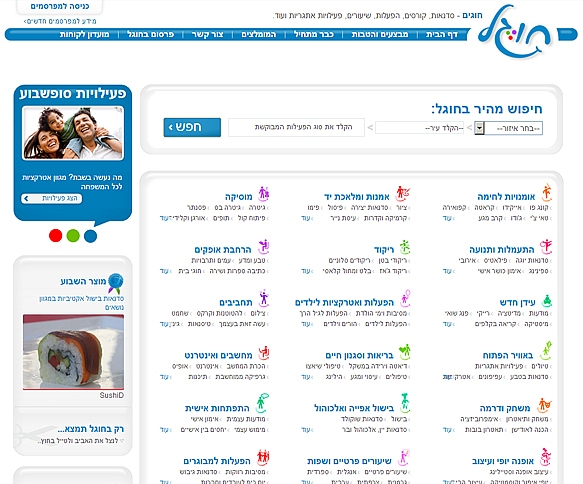Open כבר מתחיל navigation item
Image resolution: width=583 pixels, height=484 pixels.
pyautogui.click(x=314, y=35)
